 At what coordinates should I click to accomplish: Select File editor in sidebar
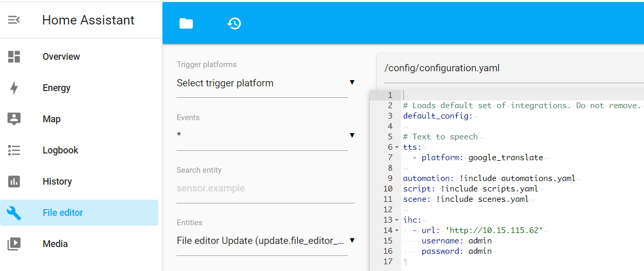coord(63,213)
